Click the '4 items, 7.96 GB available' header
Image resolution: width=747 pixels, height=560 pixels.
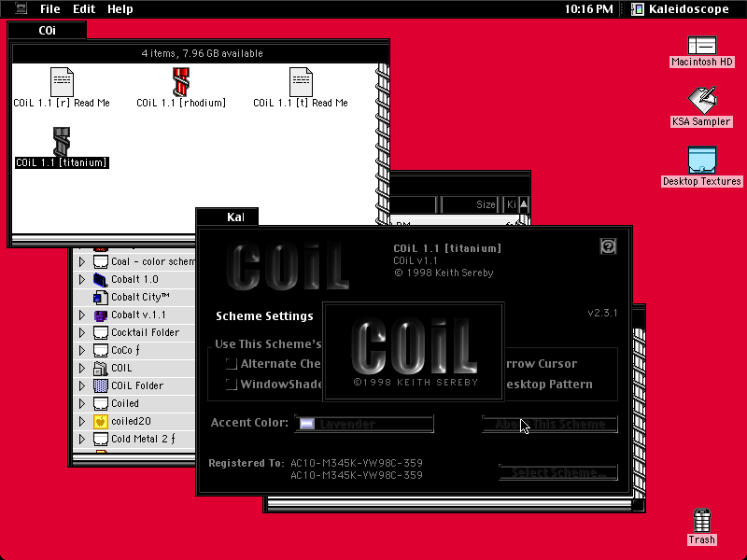202,53
